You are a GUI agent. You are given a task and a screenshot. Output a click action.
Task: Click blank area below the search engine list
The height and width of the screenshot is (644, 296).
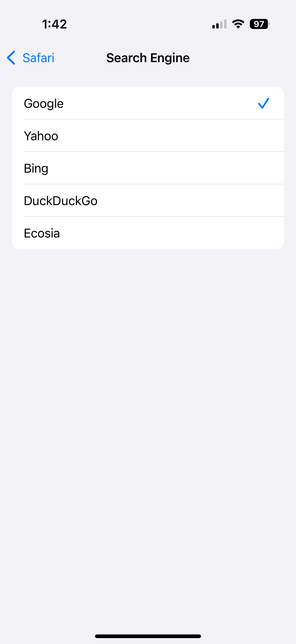148,400
